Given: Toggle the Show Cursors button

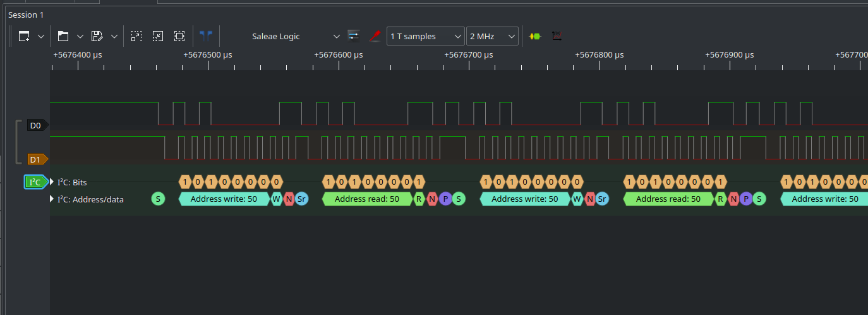Looking at the screenshot, I should click(x=206, y=36).
